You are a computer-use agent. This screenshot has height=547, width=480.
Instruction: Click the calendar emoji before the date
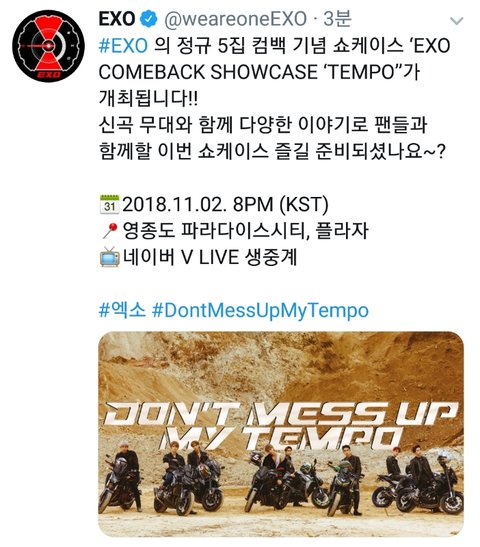click(x=109, y=204)
